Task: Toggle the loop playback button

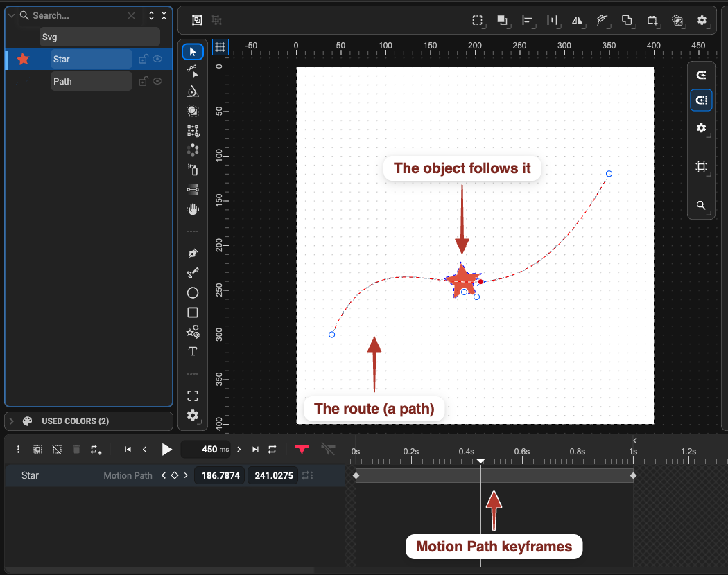Action: [x=272, y=449]
